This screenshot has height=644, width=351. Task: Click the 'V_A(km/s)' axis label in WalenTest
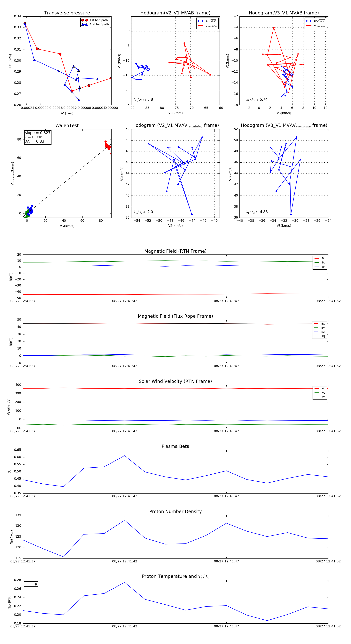coord(67,226)
